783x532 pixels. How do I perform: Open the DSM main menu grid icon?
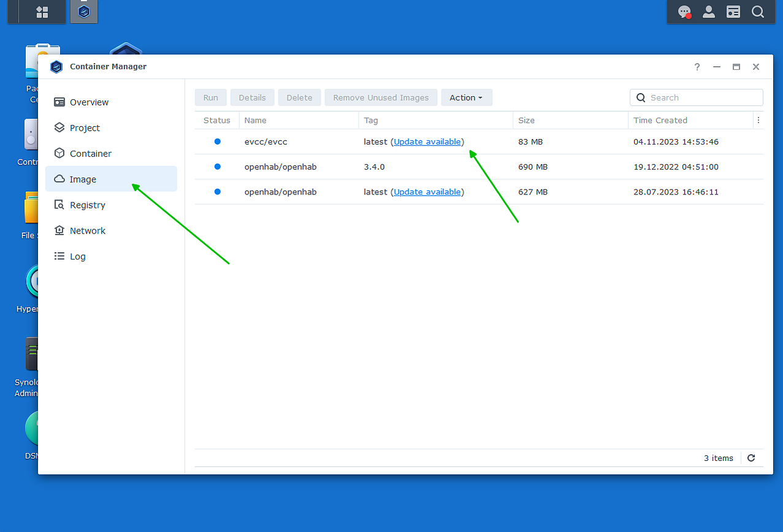point(42,12)
